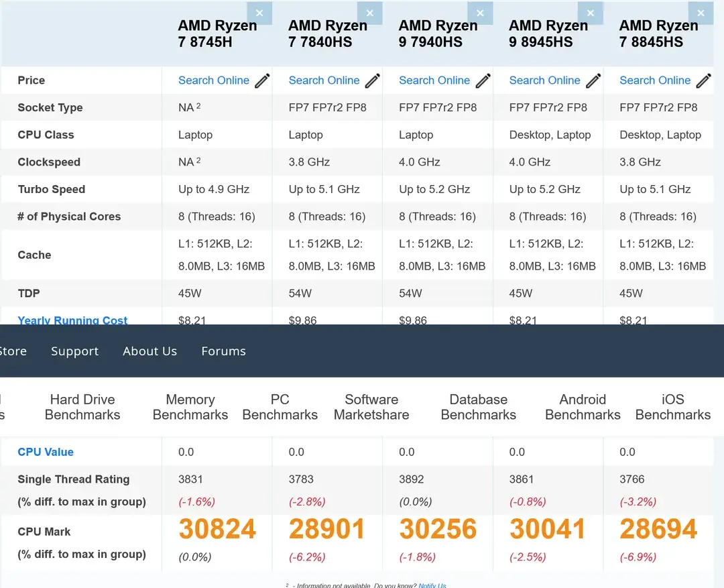Click CPU Mark score 30824
This screenshot has width=724, height=588.
[217, 529]
